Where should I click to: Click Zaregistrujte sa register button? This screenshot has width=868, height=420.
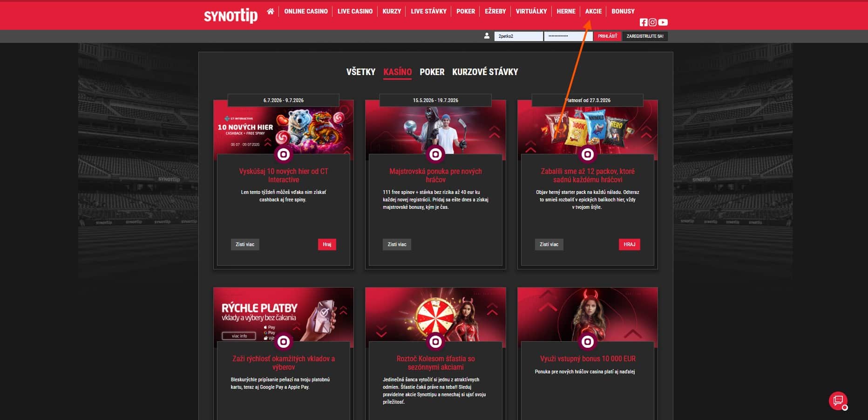pyautogui.click(x=645, y=36)
